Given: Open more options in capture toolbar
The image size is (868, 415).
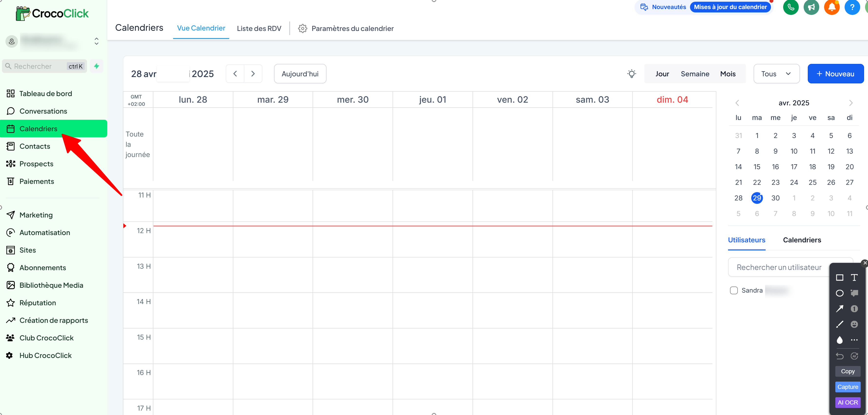Looking at the screenshot, I should point(854,340).
